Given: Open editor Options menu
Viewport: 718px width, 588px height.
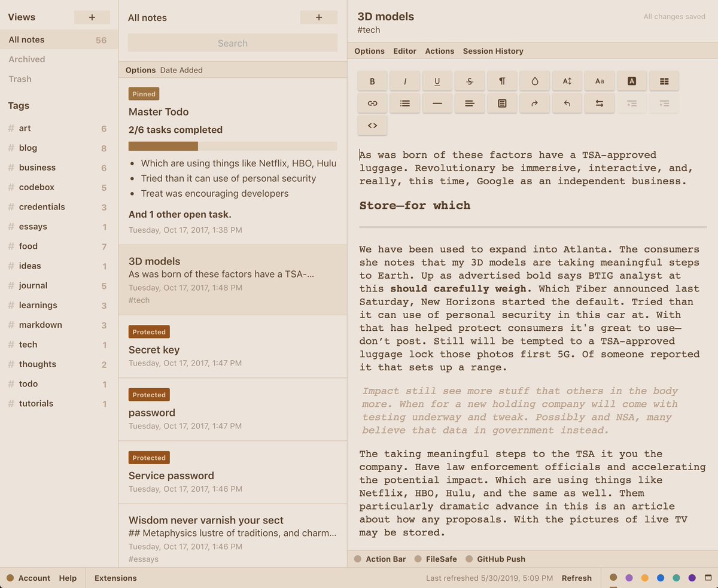Looking at the screenshot, I should pos(369,51).
